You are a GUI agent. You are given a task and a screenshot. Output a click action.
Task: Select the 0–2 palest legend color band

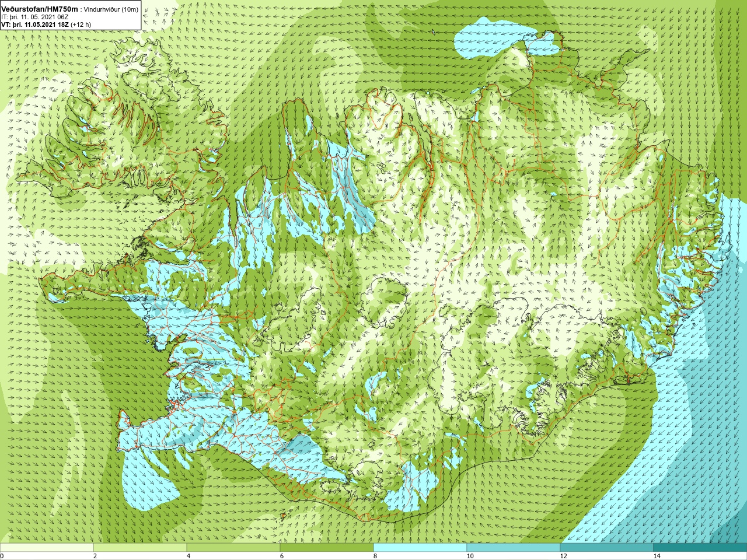47,548
